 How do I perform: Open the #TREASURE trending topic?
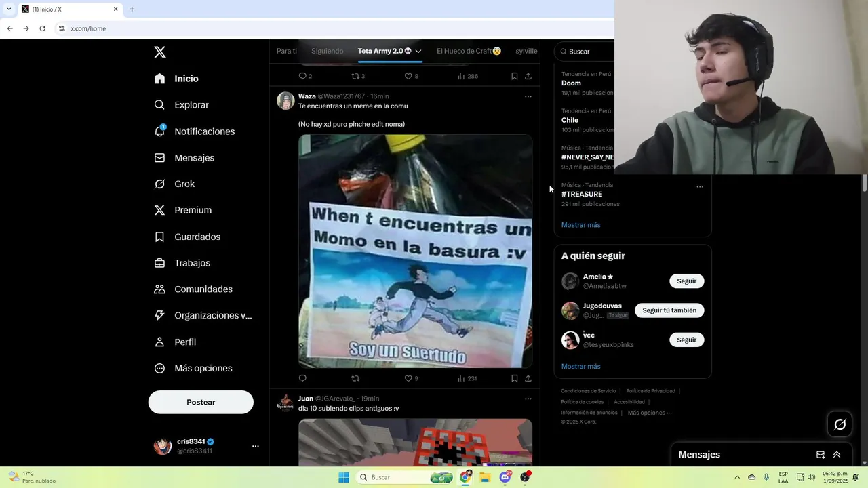[x=582, y=194]
